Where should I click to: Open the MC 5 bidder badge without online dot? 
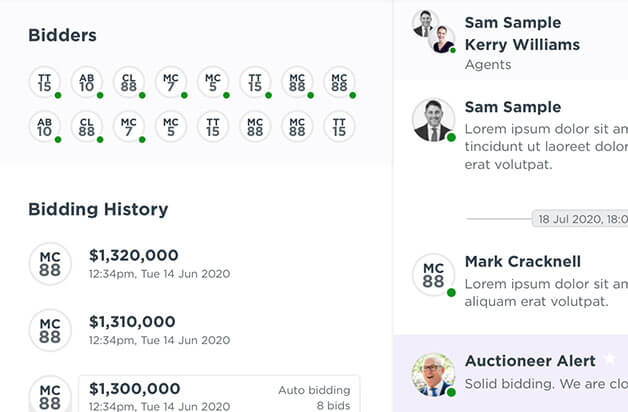[171, 127]
